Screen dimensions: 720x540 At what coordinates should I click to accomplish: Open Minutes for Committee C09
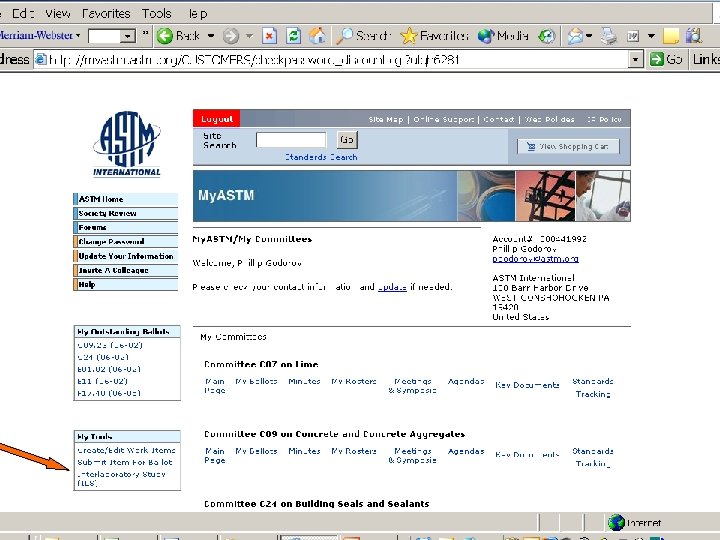click(x=304, y=451)
